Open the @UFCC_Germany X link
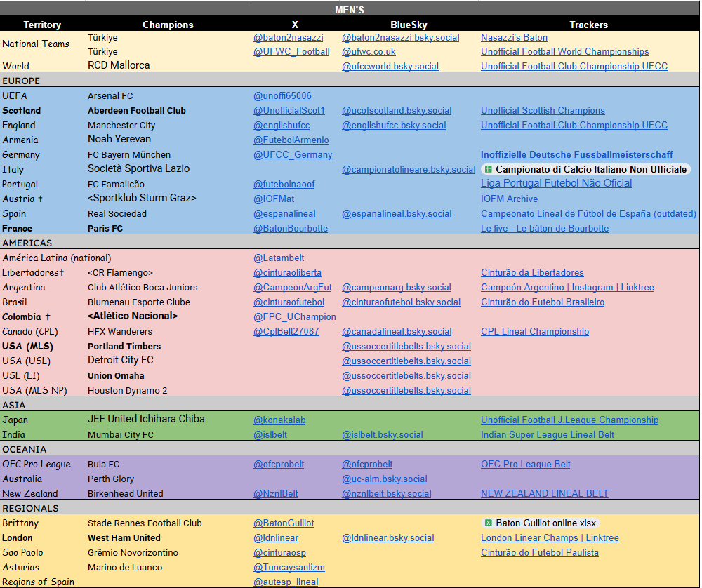 tap(293, 155)
